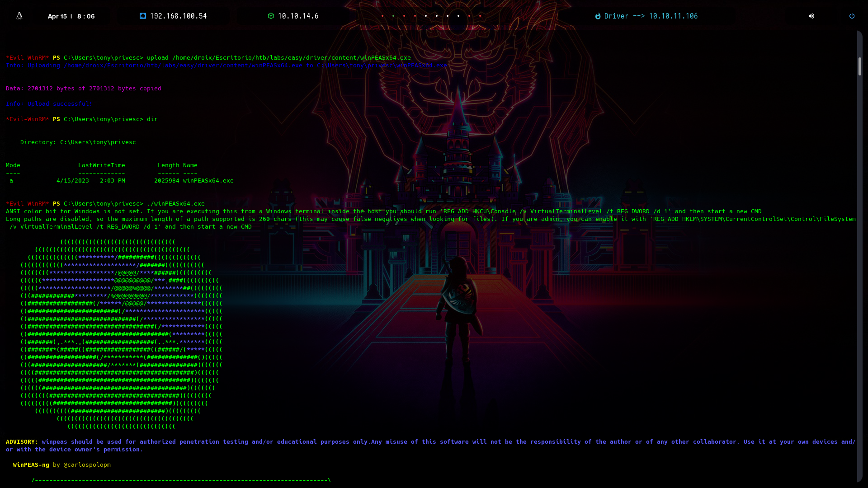Mute audio via speaker icon
This screenshot has width=868, height=488.
[x=811, y=16]
